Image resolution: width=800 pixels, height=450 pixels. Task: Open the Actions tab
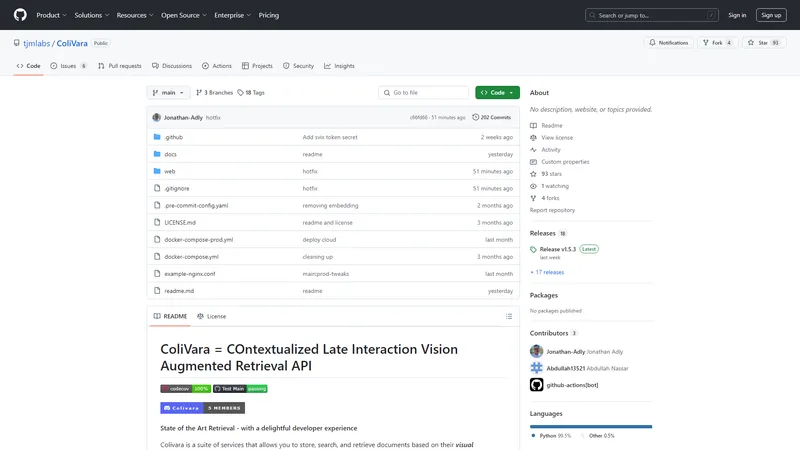pyautogui.click(x=217, y=66)
